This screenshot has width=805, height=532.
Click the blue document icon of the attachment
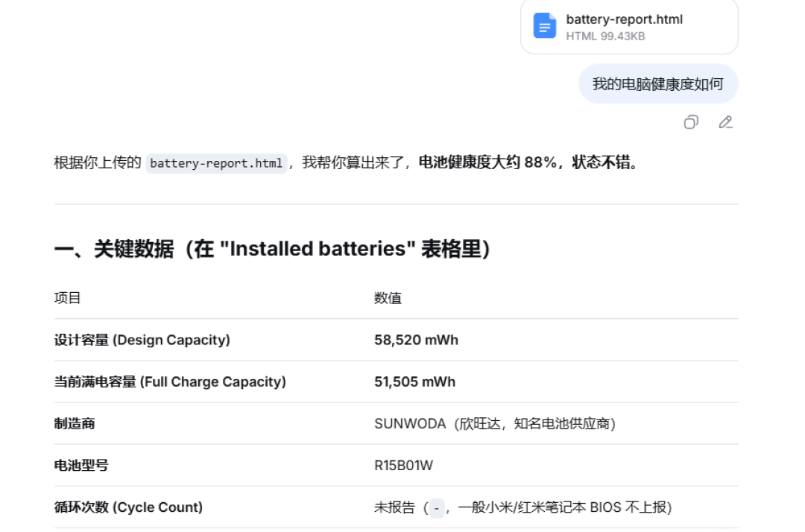(545, 25)
